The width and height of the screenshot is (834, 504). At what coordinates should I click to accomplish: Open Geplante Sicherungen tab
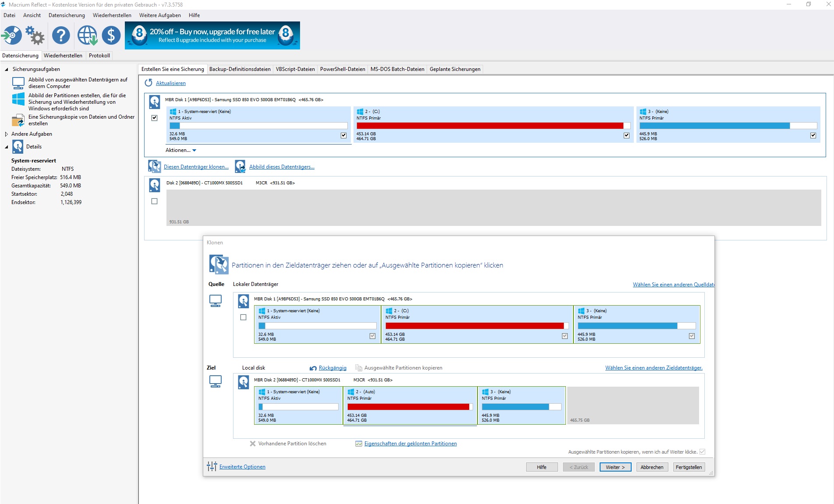455,69
